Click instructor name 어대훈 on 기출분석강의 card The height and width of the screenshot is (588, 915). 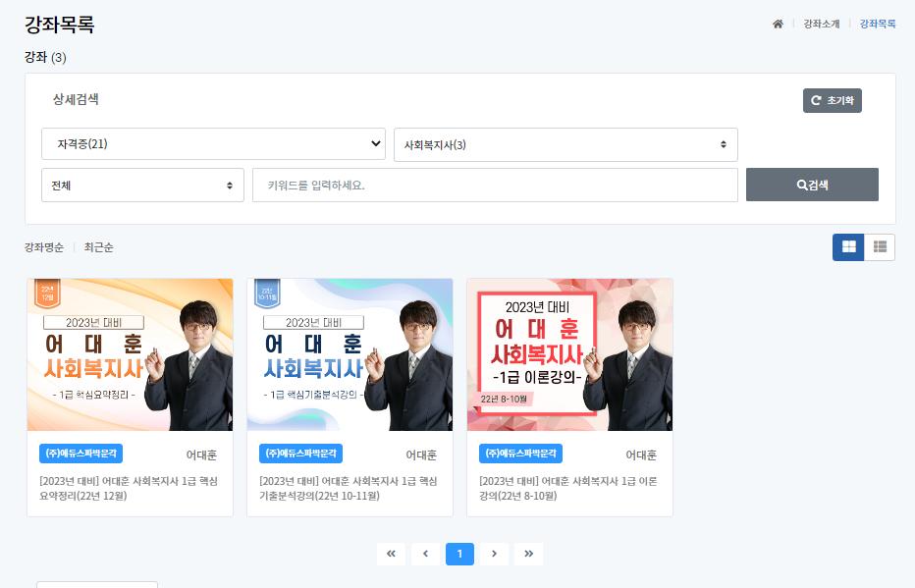tap(421, 455)
